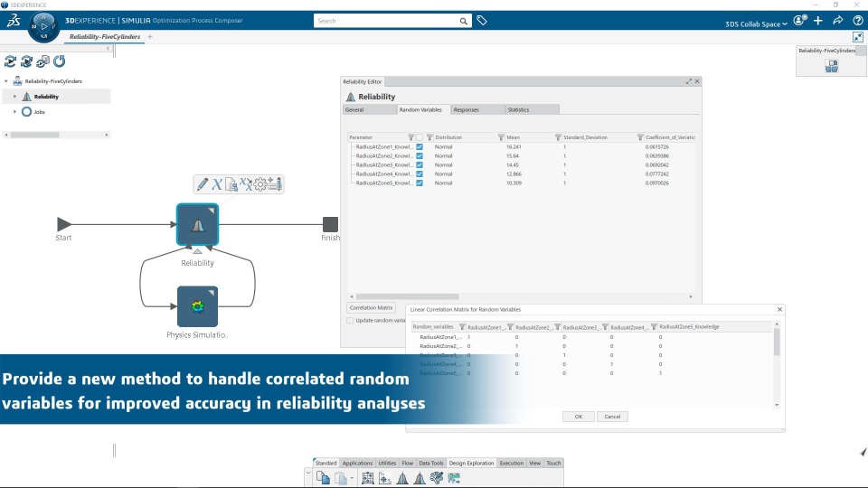Viewport: 868px width, 488px height.
Task: Open the 3DS Collab Space dropdown
Action: 756,23
